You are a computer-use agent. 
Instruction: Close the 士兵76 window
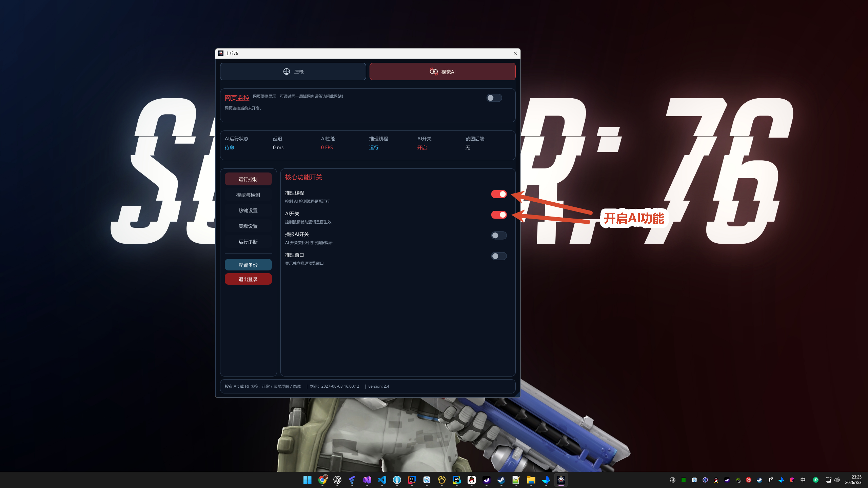pyautogui.click(x=515, y=53)
